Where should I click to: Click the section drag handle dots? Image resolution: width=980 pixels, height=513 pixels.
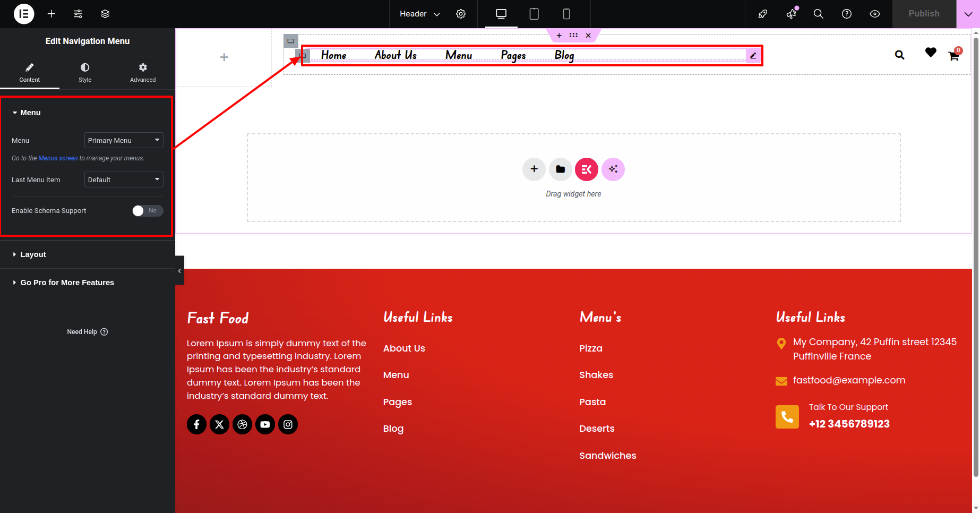(x=573, y=36)
